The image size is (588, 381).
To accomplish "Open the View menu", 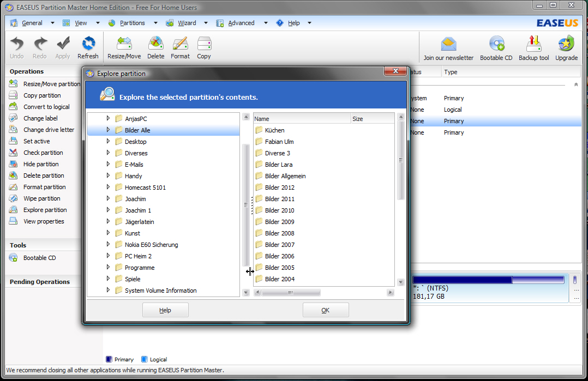I will [81, 23].
